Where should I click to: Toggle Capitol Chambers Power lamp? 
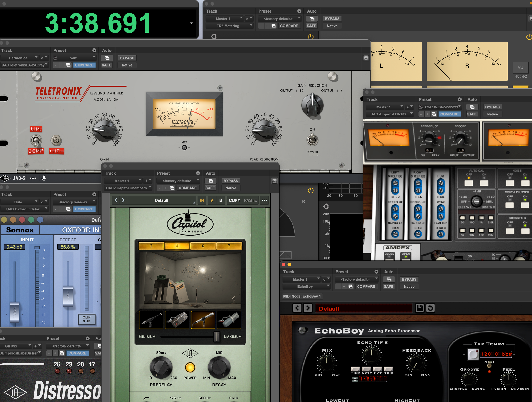(x=190, y=367)
